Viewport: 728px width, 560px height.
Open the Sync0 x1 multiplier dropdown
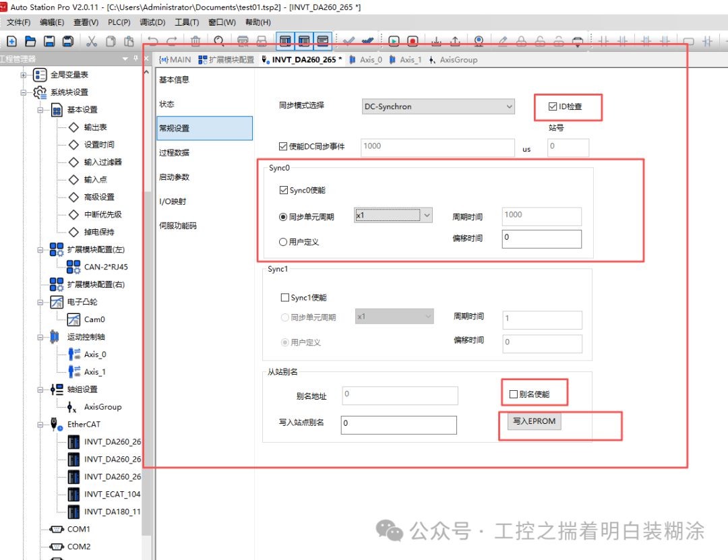click(x=393, y=215)
